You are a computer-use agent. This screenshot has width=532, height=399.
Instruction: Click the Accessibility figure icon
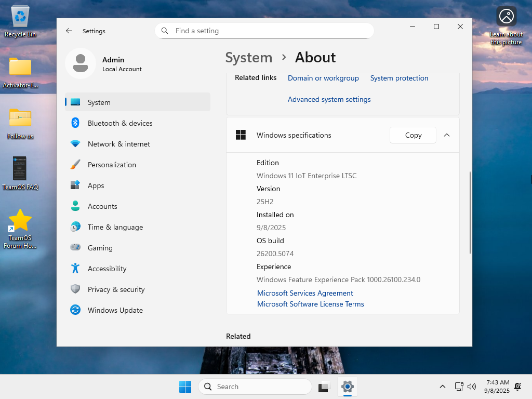75,269
